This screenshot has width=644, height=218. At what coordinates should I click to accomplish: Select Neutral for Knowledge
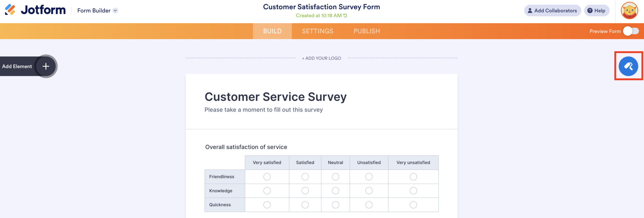pyautogui.click(x=336, y=191)
